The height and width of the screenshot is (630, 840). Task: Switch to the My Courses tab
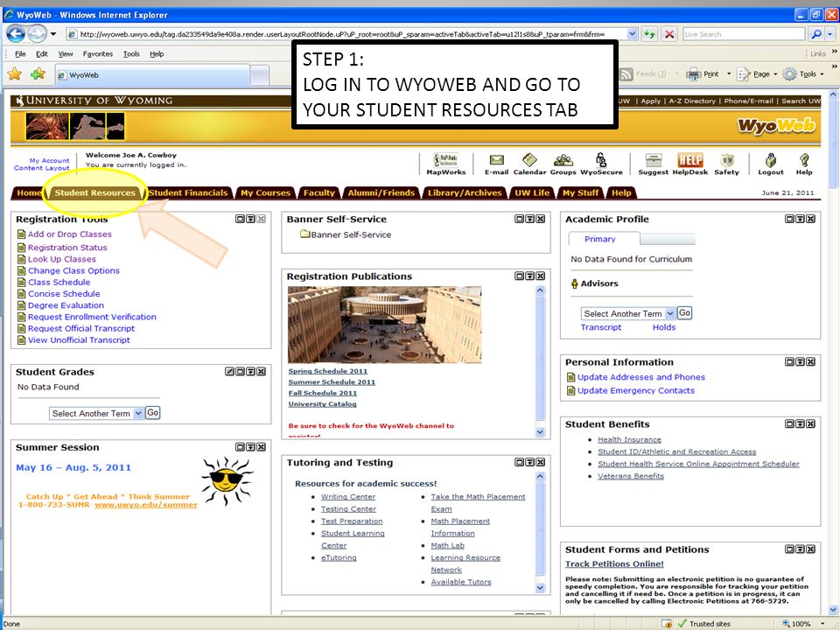pyautogui.click(x=265, y=192)
